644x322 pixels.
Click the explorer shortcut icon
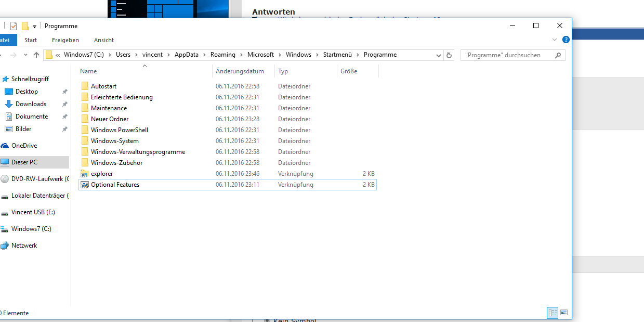point(85,174)
